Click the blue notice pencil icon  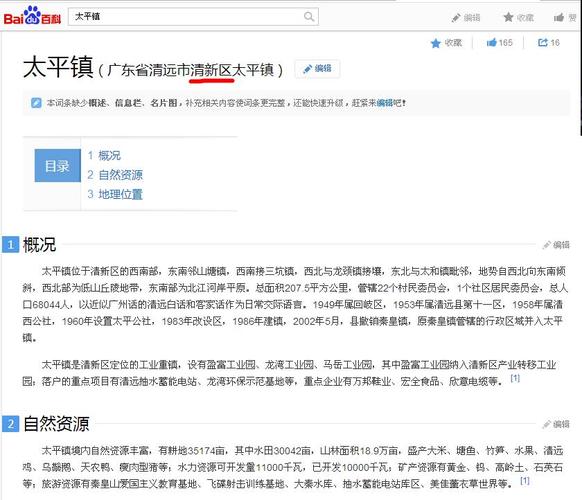(x=36, y=103)
